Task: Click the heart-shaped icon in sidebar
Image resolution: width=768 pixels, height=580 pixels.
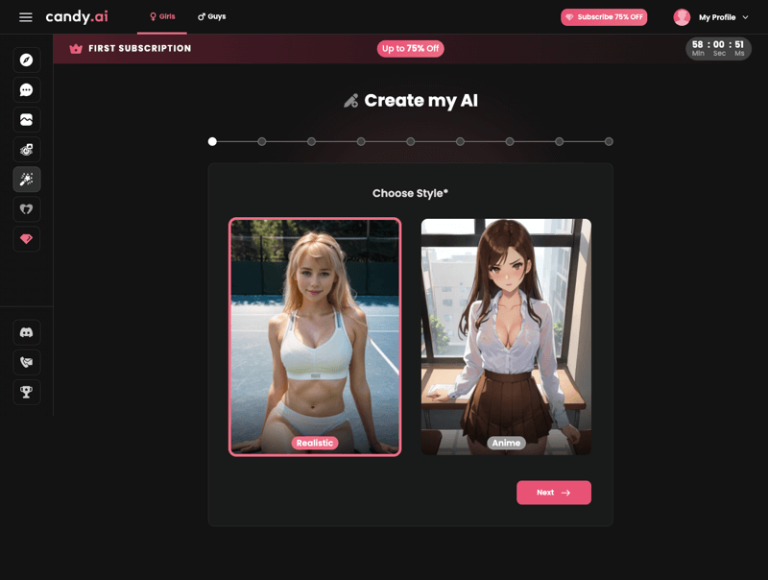Action: 27,209
